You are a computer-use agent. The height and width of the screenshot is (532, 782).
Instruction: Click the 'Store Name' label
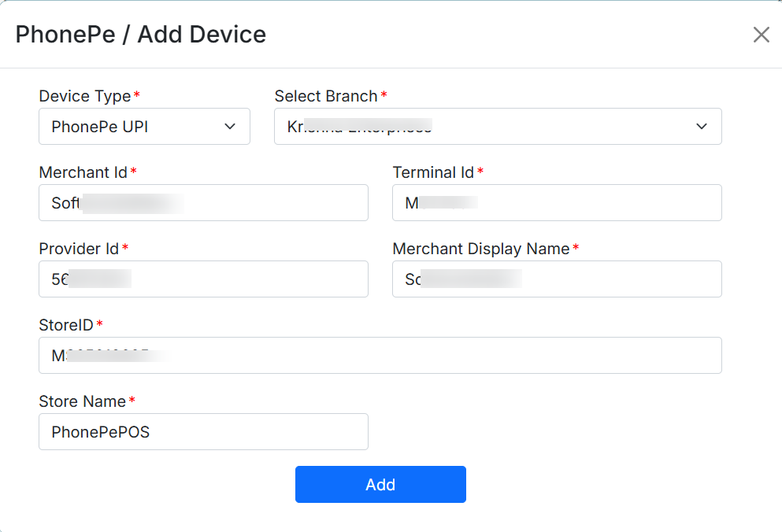tap(82, 401)
